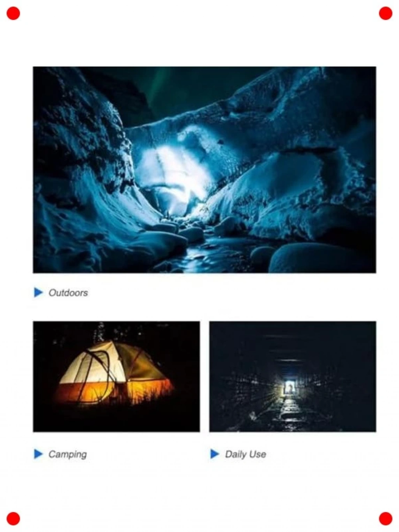Screen dimensions: 399x532
Task: Click the red dot in the top-right corner
Action: click(386, 14)
